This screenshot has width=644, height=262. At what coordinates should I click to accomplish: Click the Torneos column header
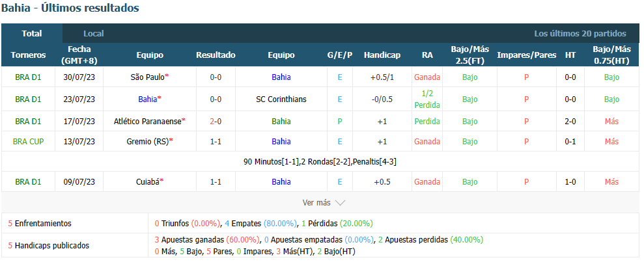point(29,55)
